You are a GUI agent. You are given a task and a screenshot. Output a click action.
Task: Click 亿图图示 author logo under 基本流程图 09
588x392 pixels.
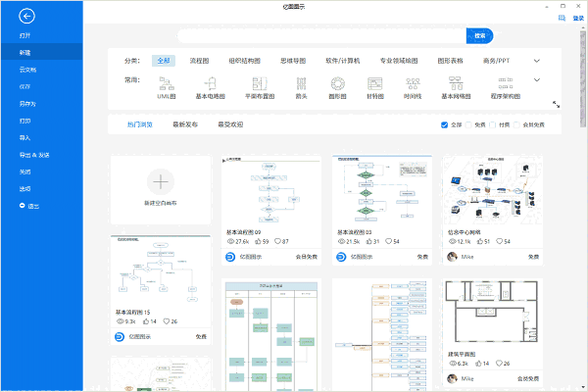[230, 257]
